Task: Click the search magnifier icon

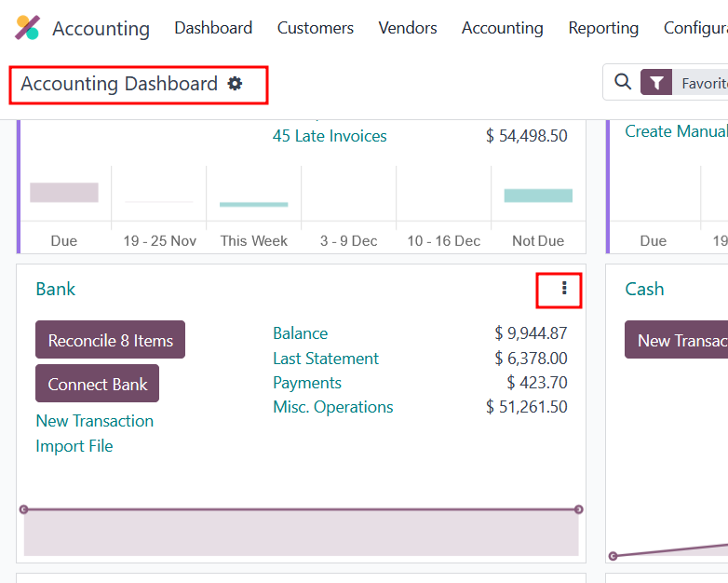Action: pos(623,82)
